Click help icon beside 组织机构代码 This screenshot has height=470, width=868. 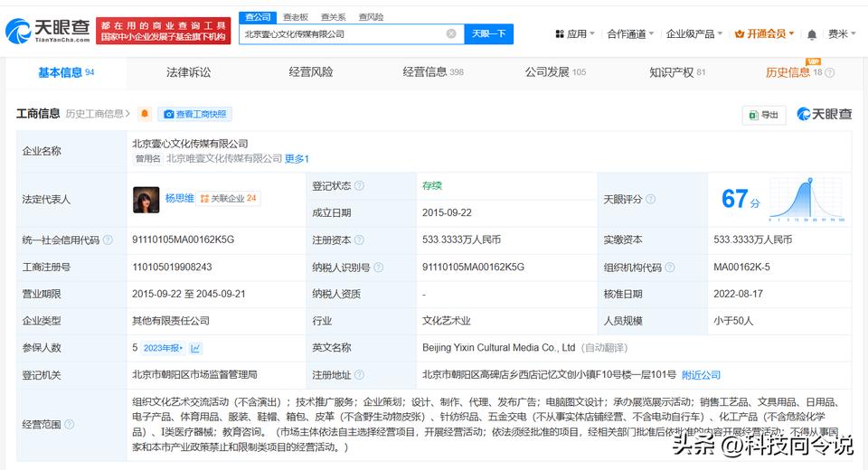(670, 268)
